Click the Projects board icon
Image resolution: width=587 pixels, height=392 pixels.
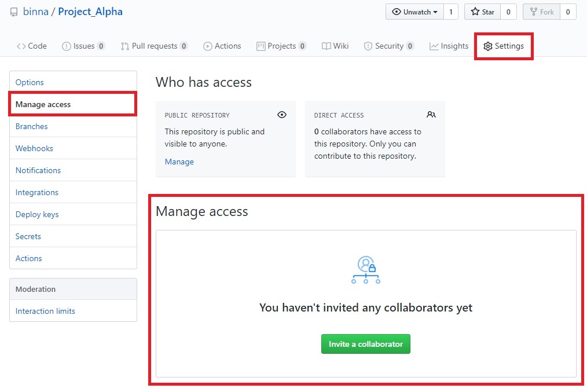point(261,46)
